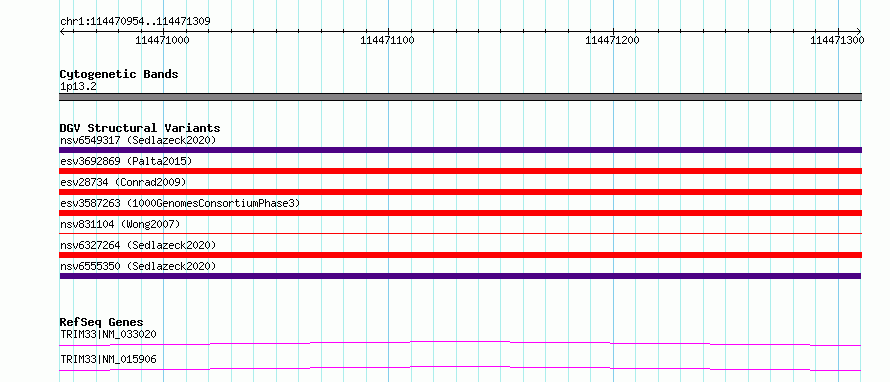This screenshot has width=890, height=382.
Task: Open the DGV Structural Variants track title
Action: click(140, 128)
